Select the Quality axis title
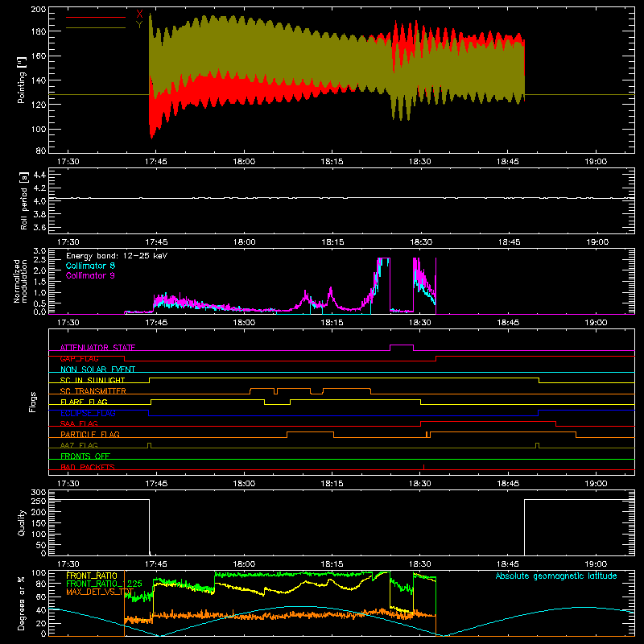Image resolution: width=644 pixels, height=644 pixels. tap(22, 522)
